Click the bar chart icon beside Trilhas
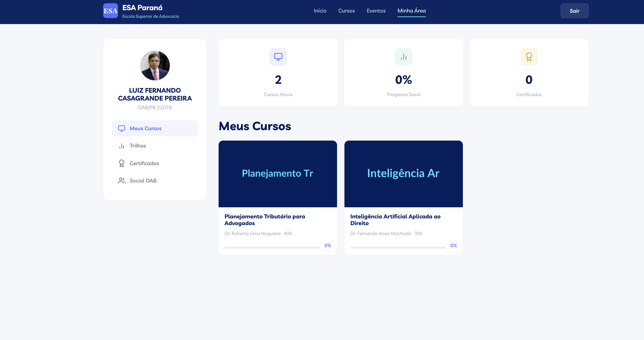Viewport: 644px width, 340px height. [x=121, y=146]
